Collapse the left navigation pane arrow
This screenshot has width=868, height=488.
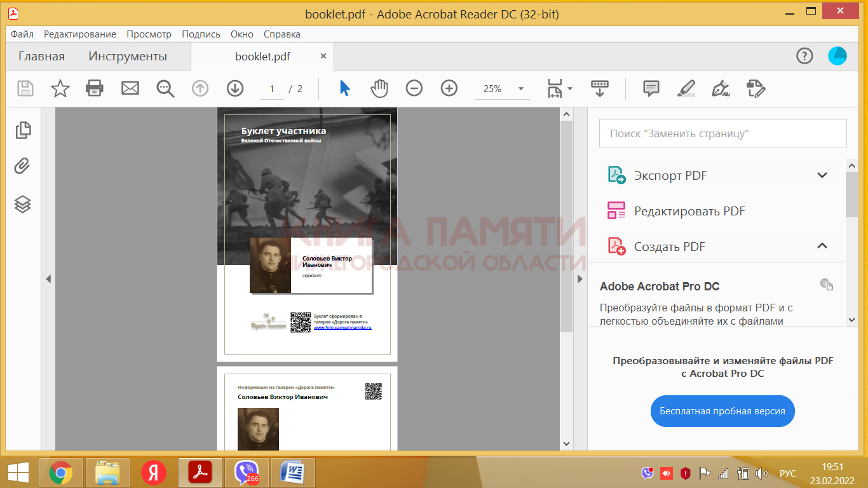point(48,279)
